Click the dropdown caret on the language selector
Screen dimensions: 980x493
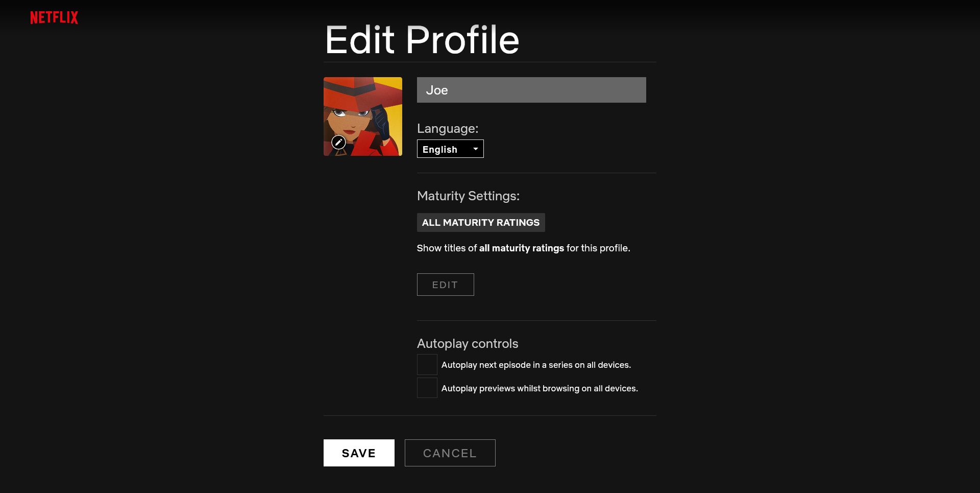point(475,149)
